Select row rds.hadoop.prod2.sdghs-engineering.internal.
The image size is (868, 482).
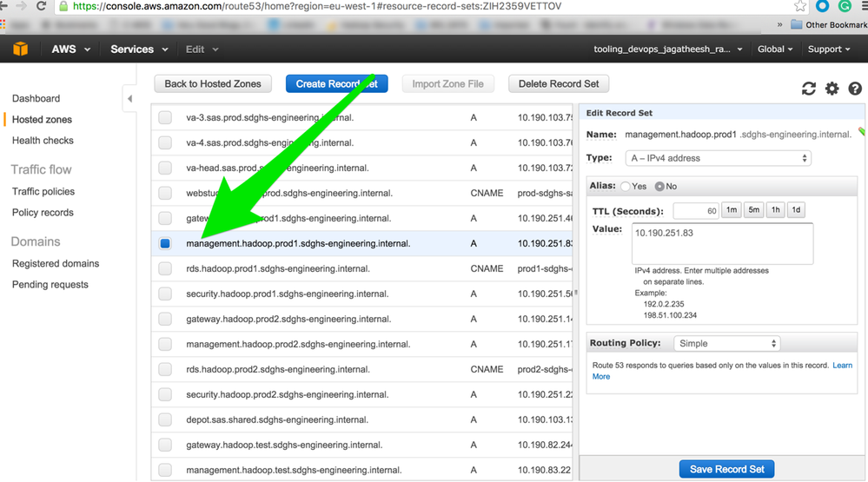(x=362, y=369)
